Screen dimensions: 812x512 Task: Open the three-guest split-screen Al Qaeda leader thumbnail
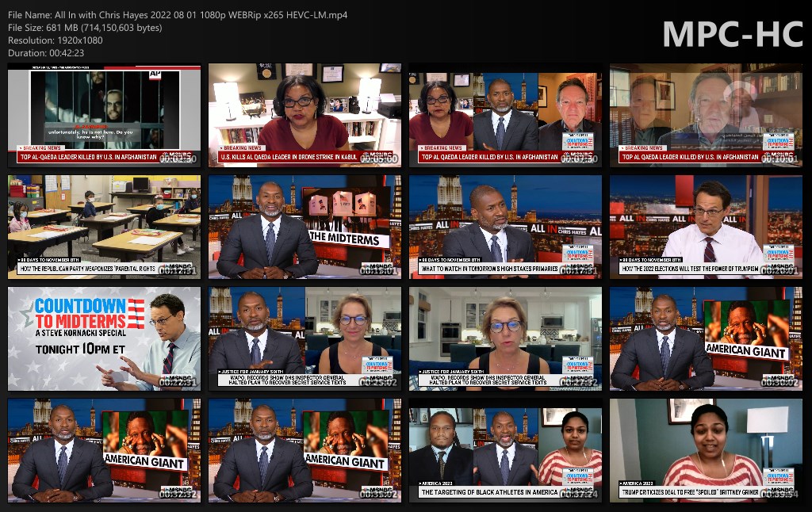(505, 116)
